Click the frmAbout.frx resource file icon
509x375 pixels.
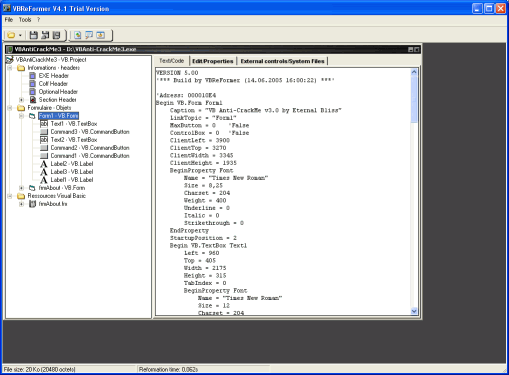click(32, 204)
